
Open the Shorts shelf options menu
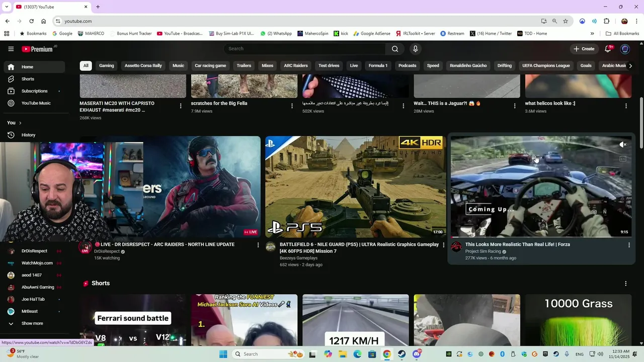coord(626,284)
